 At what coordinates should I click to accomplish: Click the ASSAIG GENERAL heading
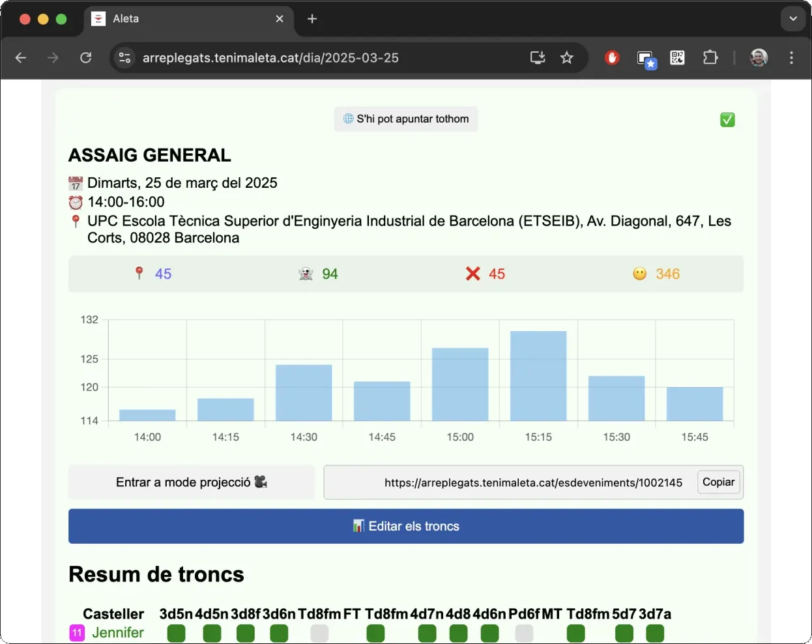pos(150,155)
